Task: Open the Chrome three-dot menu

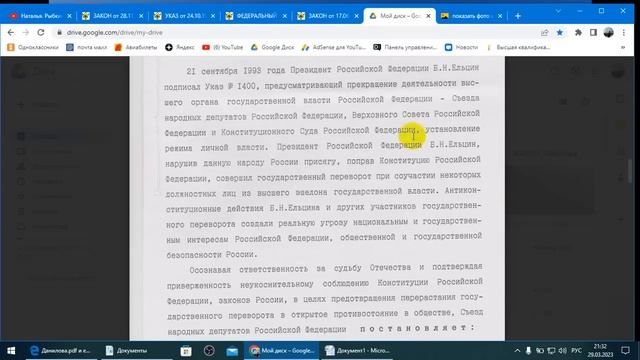Action: point(624,33)
